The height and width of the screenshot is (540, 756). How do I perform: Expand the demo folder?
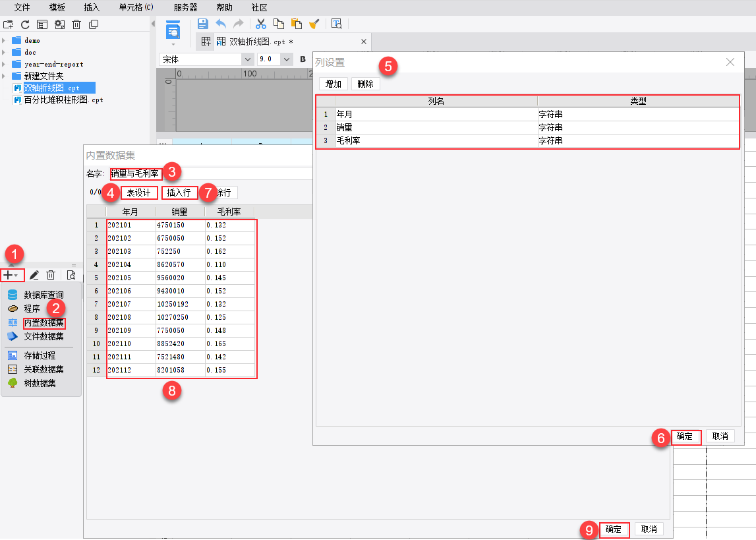point(4,40)
